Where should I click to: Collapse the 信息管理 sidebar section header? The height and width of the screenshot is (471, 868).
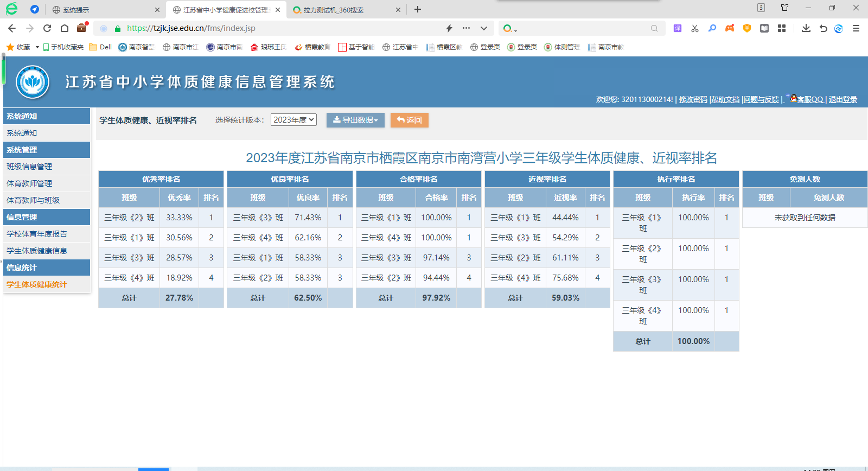pos(47,217)
